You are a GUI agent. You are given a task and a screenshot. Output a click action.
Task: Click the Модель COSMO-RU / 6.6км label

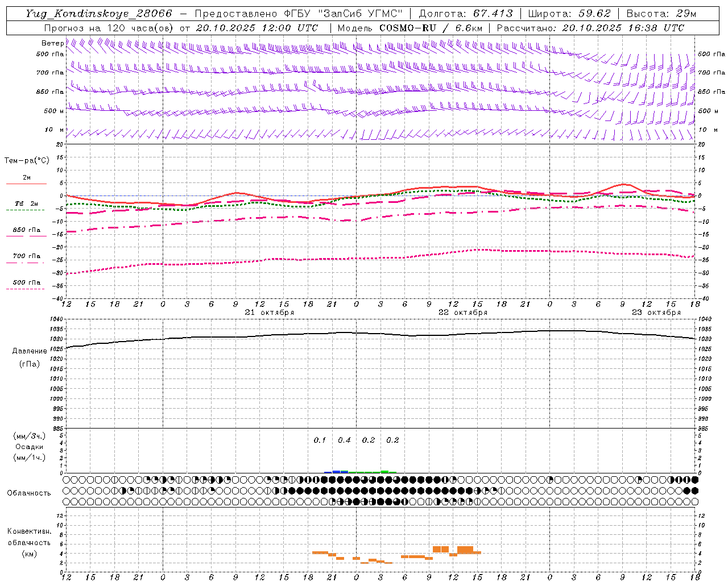[x=410, y=28]
